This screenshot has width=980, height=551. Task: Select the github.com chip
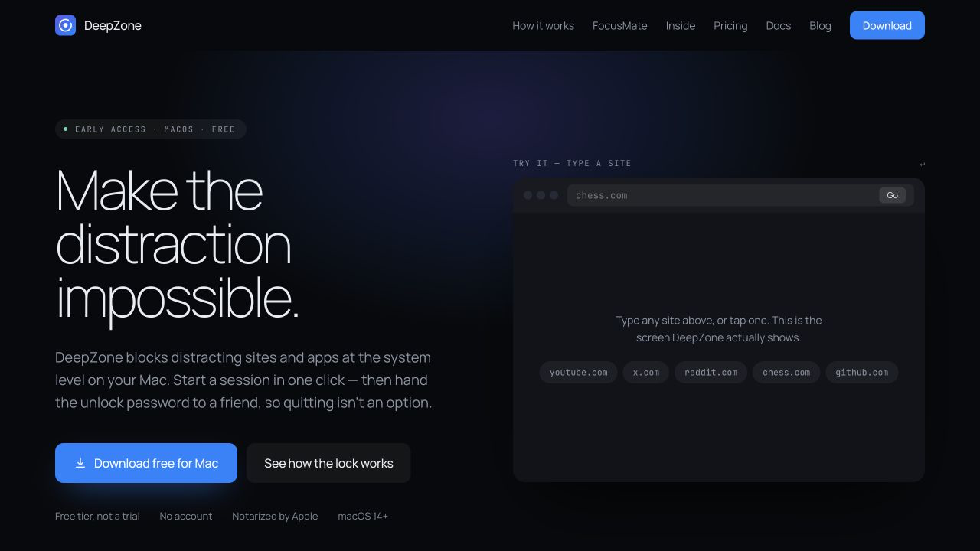[861, 373]
